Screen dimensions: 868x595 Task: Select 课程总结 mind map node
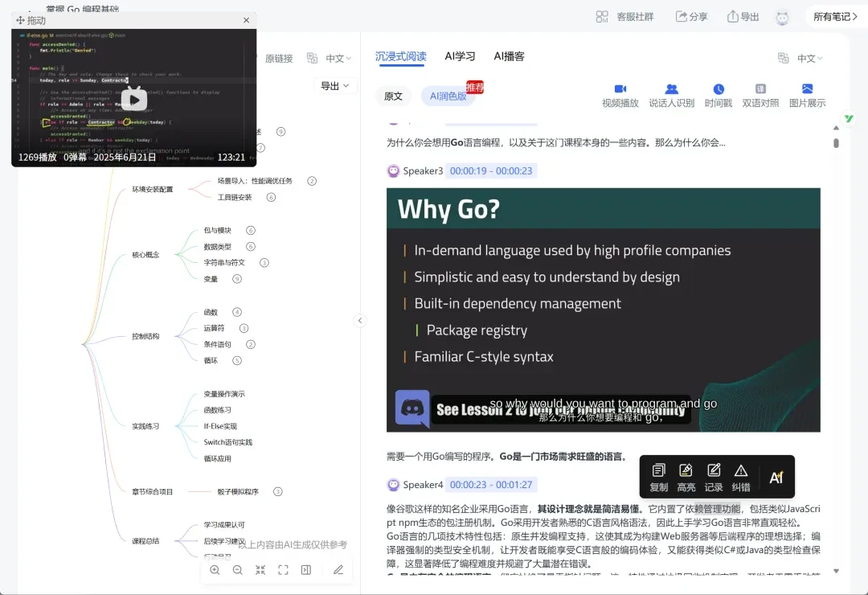tap(145, 540)
